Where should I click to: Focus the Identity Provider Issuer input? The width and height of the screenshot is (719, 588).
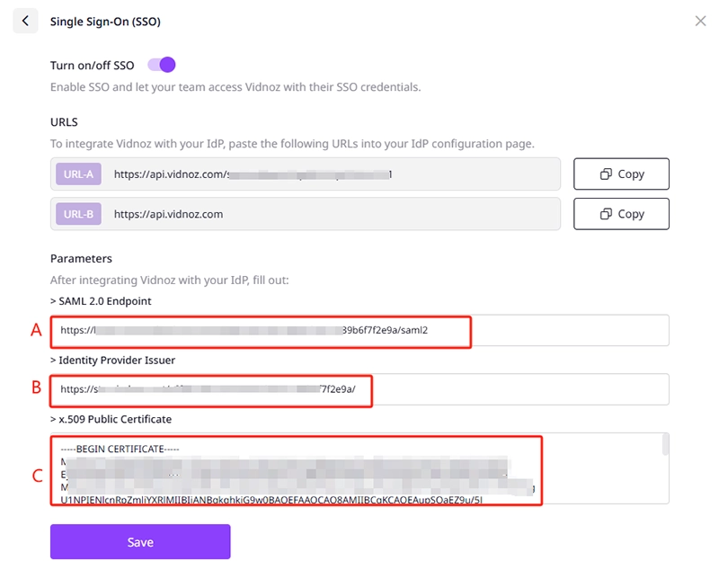pos(359,389)
